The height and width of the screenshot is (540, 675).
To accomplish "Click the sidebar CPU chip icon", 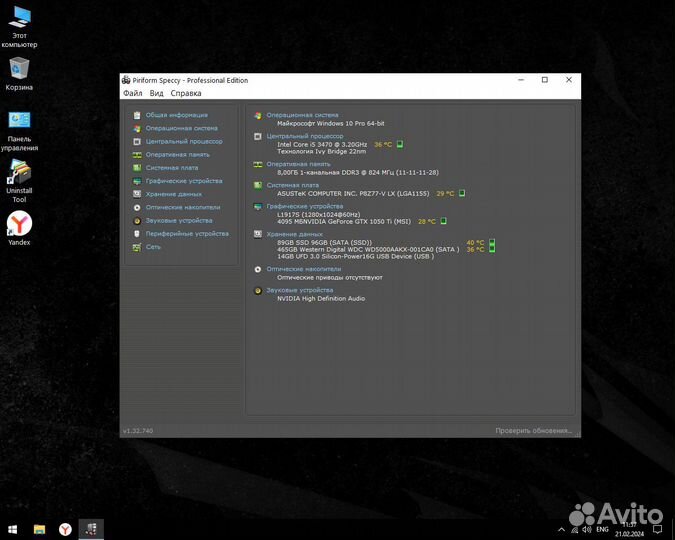I will tap(137, 141).
